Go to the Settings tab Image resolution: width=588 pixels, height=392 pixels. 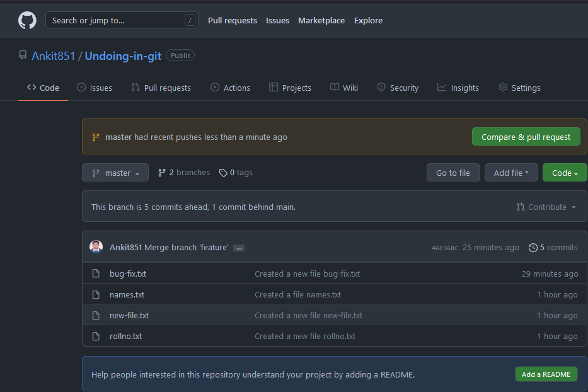[519, 88]
